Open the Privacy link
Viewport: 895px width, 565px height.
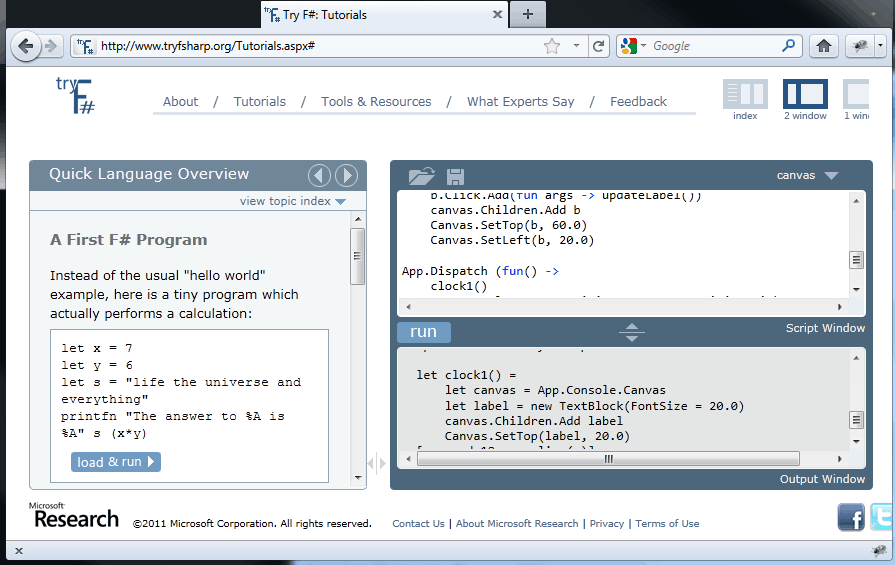(607, 523)
